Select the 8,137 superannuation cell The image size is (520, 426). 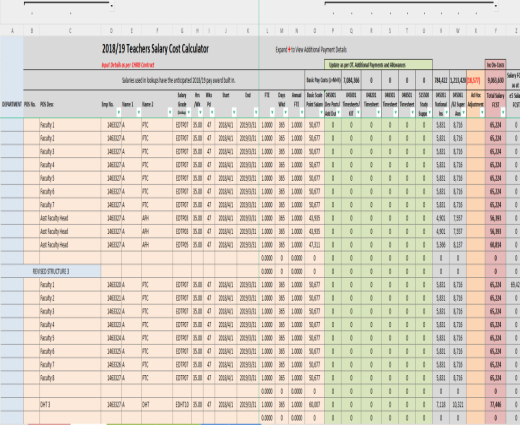click(x=458, y=245)
